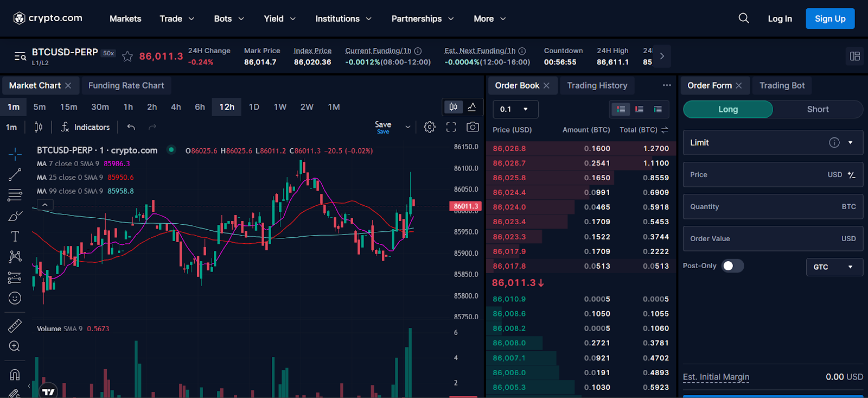The width and height of the screenshot is (868, 398).
Task: Switch to the depth chart view icon
Action: 472,107
